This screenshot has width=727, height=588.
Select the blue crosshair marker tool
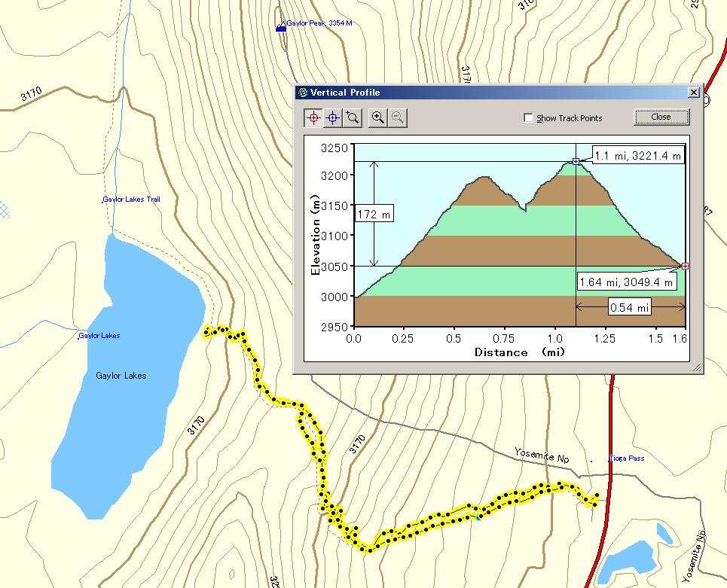coord(333,117)
